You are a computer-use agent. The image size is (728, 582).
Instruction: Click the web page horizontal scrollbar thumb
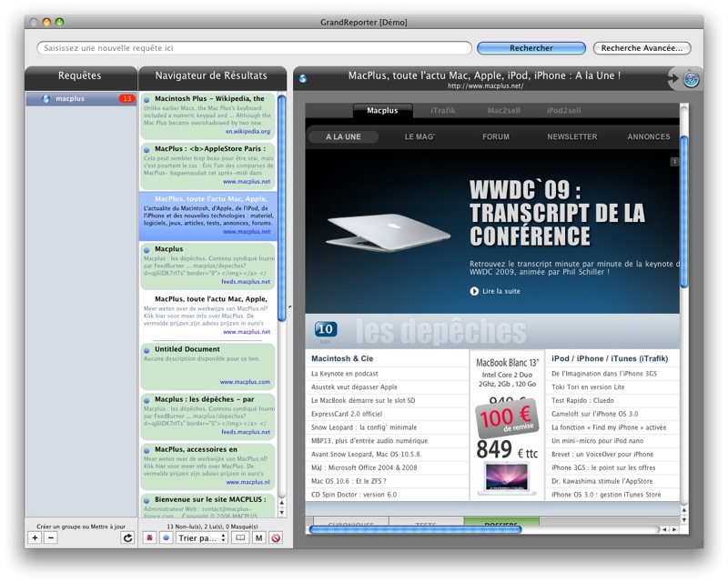(x=416, y=529)
